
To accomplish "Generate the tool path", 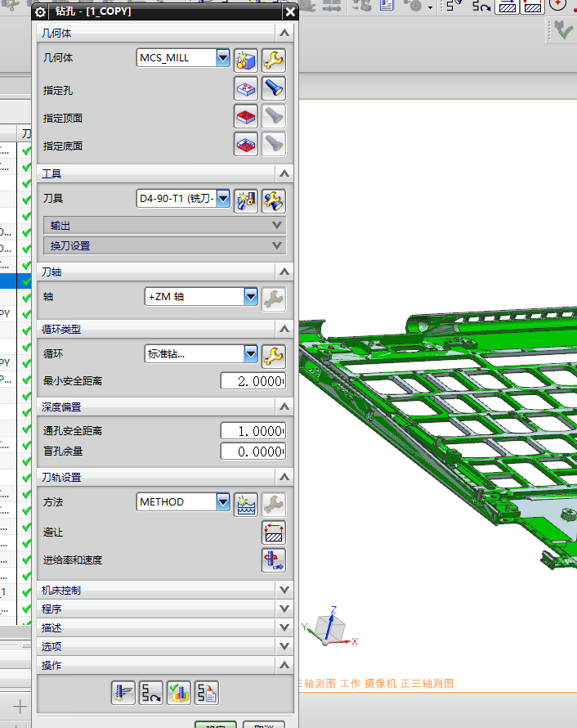I will (x=123, y=693).
